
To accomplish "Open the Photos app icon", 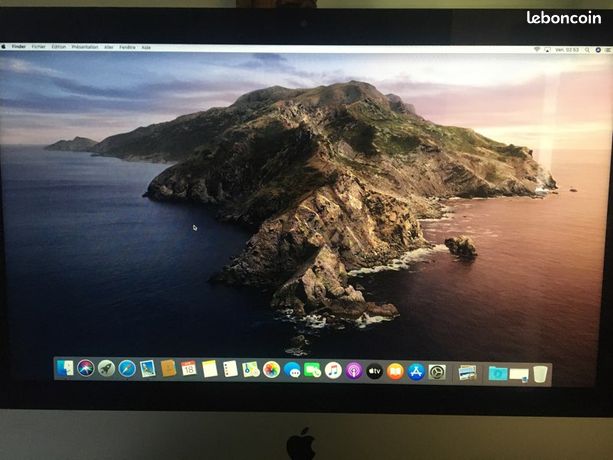I will coord(271,370).
